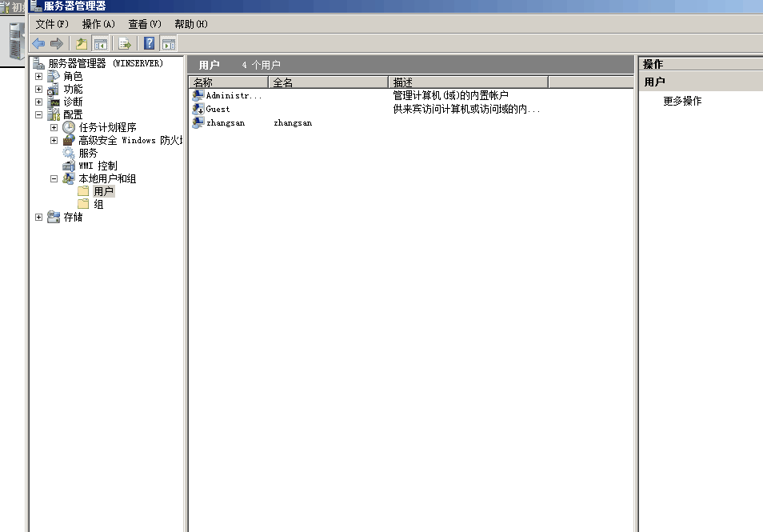Viewport: 763px width, 532px height.
Task: Expand the 高级安全 Windows firewall node
Action: coord(54,140)
